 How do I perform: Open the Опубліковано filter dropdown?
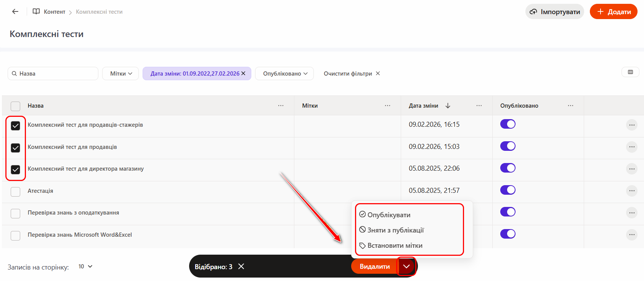point(284,74)
